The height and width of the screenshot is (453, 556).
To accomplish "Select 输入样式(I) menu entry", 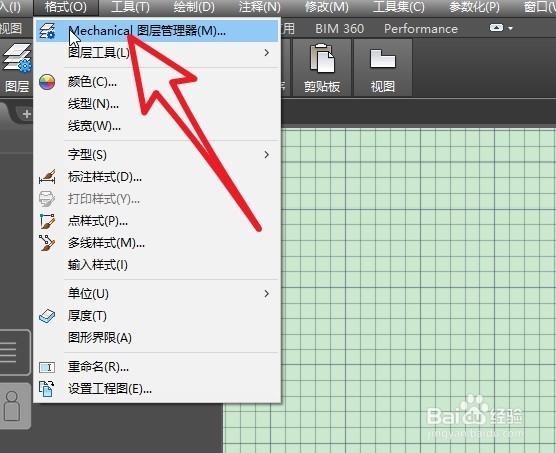I will click(157, 265).
